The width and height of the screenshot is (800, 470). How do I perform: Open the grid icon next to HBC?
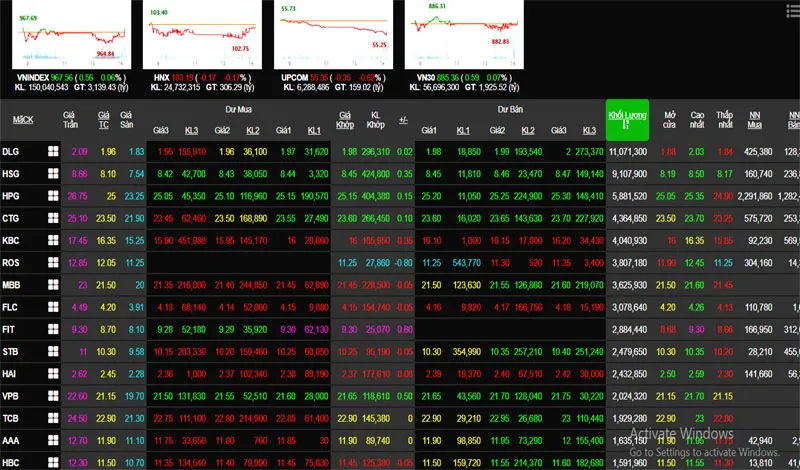[x=53, y=462]
